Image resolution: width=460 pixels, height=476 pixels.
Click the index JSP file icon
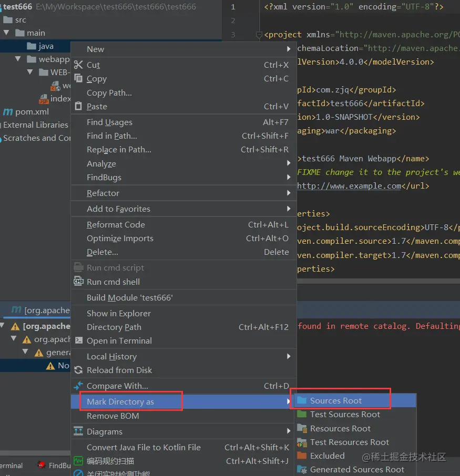click(44, 99)
